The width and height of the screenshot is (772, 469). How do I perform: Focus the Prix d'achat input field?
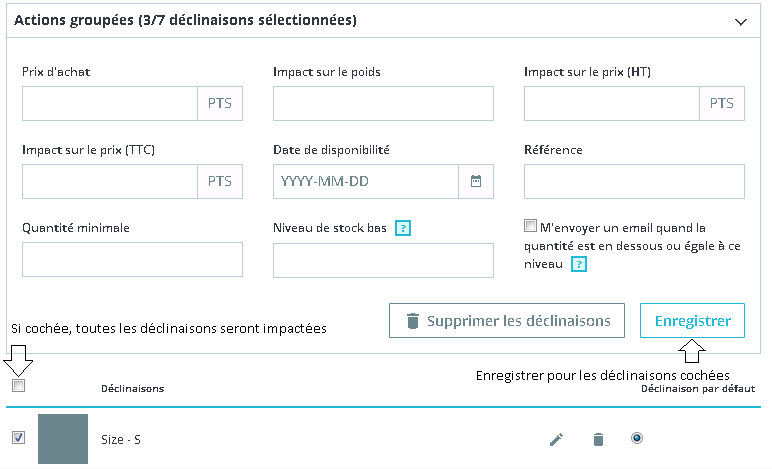[110, 103]
